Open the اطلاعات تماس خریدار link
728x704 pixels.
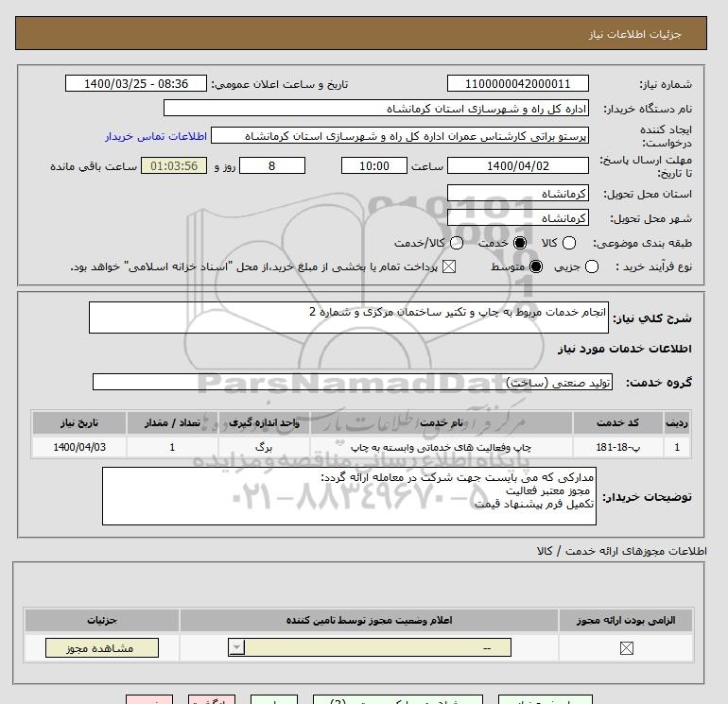tap(156, 136)
